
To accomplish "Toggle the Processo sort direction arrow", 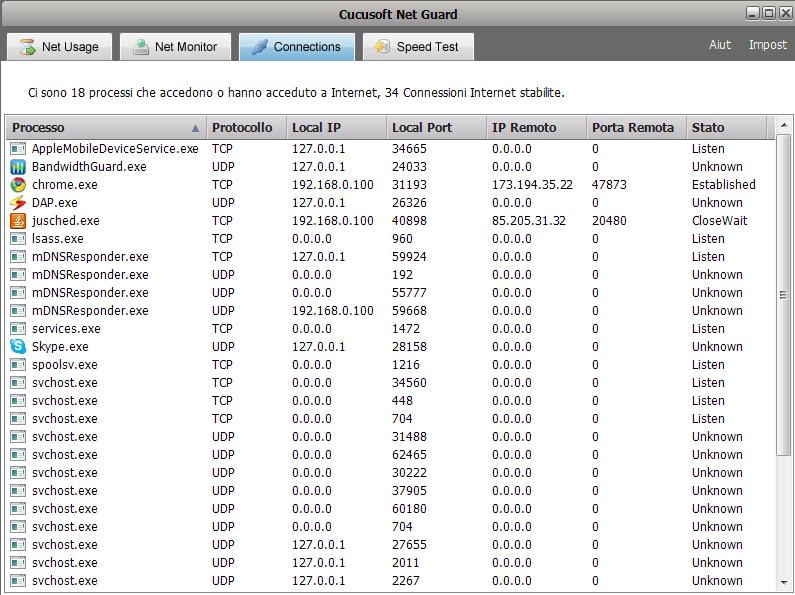I will tap(195, 128).
